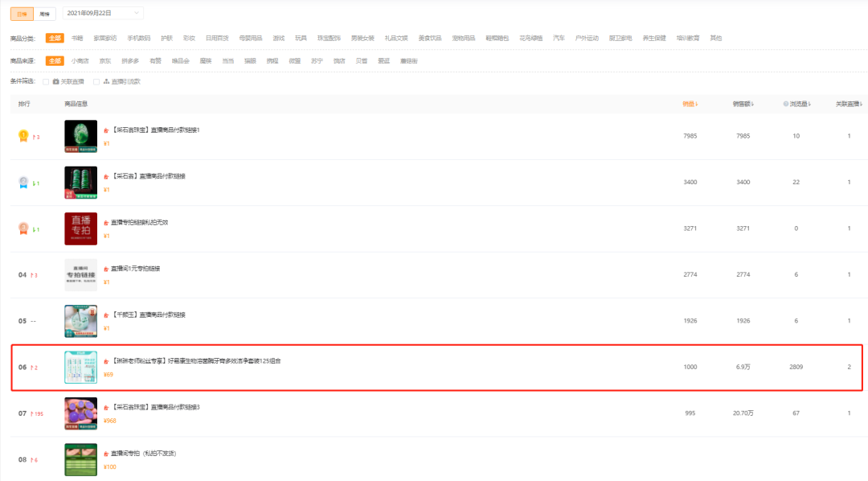Switch to the 周榜 weekly ranking tab
The height and width of the screenshot is (481, 868).
(x=44, y=14)
